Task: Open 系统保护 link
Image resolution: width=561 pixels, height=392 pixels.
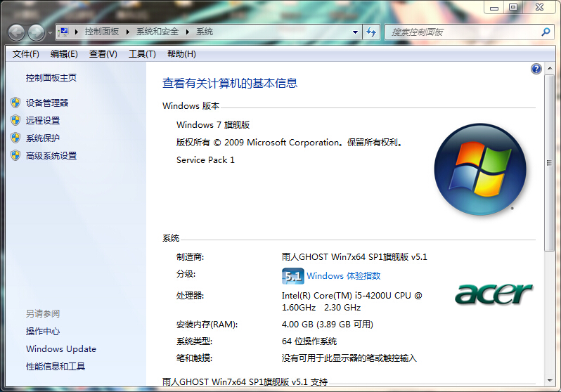Action: click(x=43, y=138)
